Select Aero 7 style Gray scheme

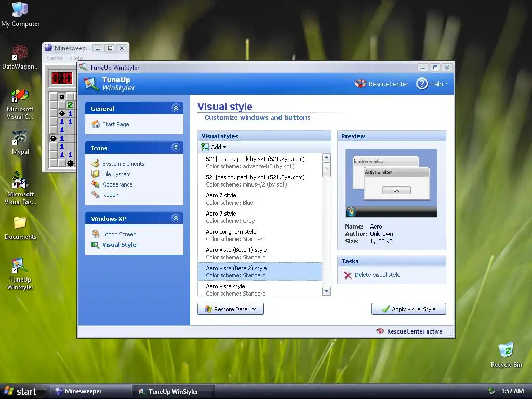click(x=260, y=217)
